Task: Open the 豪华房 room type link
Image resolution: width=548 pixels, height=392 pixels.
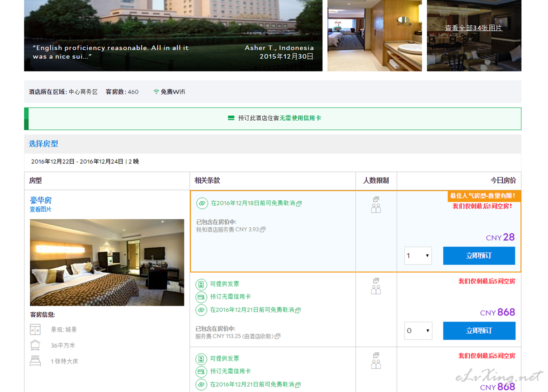Action: coord(41,200)
